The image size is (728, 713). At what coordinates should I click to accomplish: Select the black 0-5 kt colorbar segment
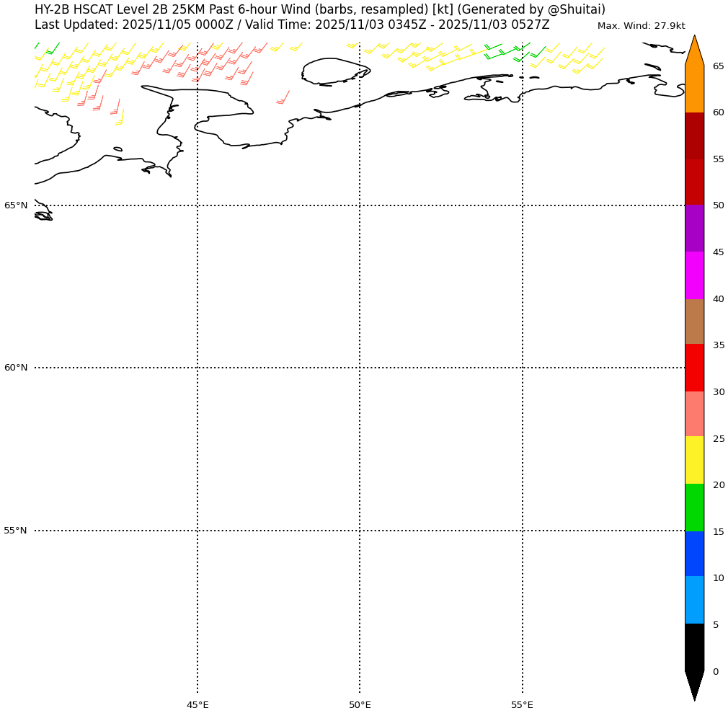[694, 647]
